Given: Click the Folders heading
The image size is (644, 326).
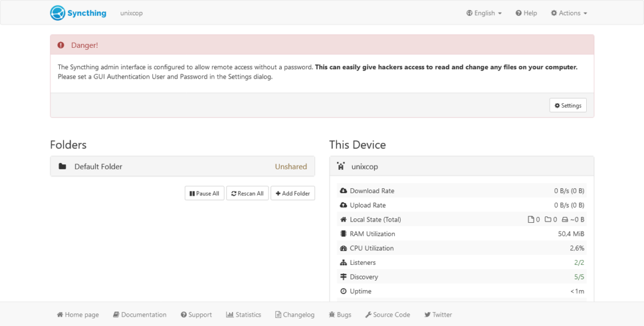Looking at the screenshot, I should click(x=68, y=145).
